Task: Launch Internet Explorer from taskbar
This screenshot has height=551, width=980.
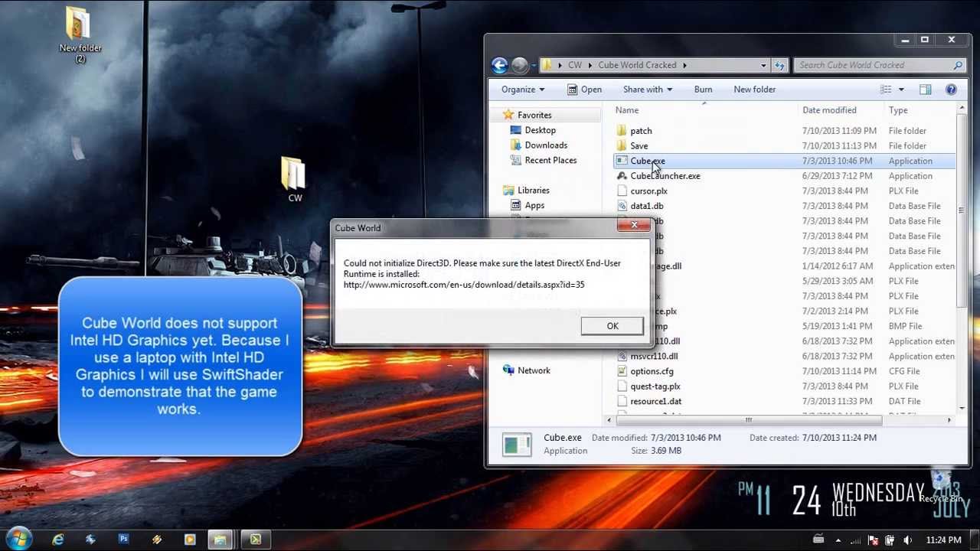Action: [x=57, y=540]
